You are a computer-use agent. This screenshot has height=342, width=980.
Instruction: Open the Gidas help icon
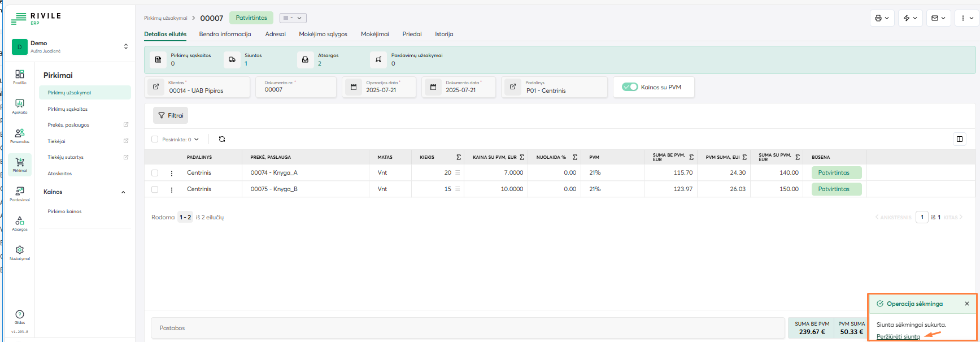(20, 316)
